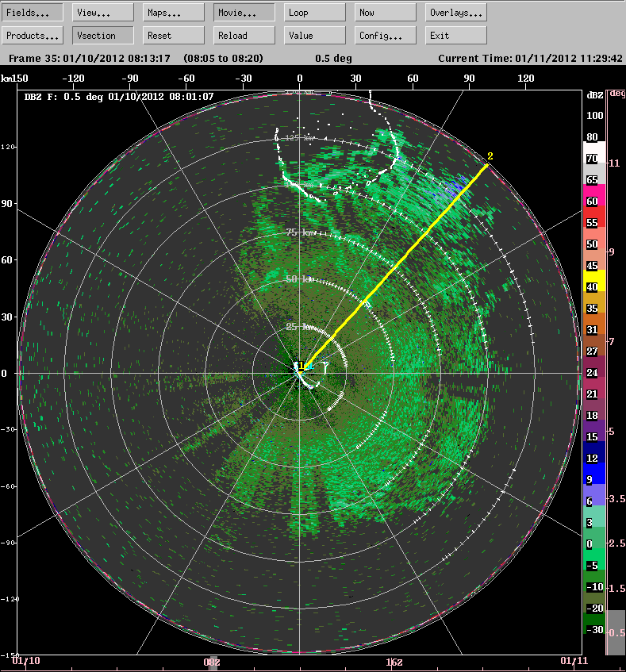626x672 pixels.
Task: Click the 08z time slider marker
Action: pos(212,662)
